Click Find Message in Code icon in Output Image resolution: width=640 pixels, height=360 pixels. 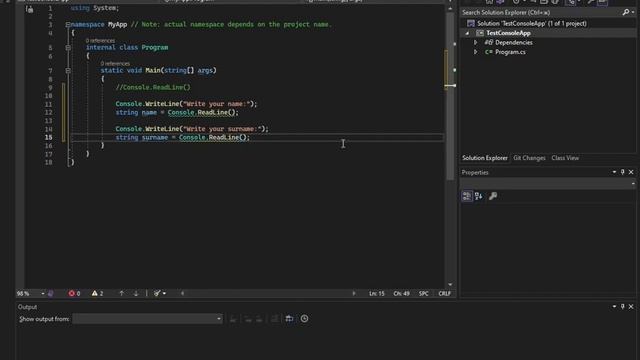[233, 319]
